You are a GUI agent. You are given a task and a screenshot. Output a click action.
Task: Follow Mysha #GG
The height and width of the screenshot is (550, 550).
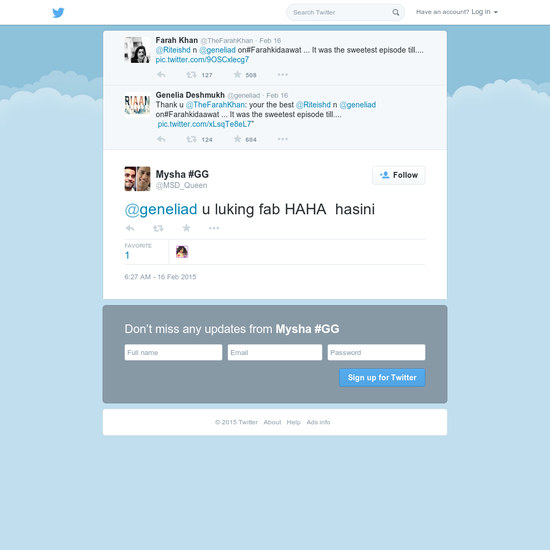[x=399, y=175]
